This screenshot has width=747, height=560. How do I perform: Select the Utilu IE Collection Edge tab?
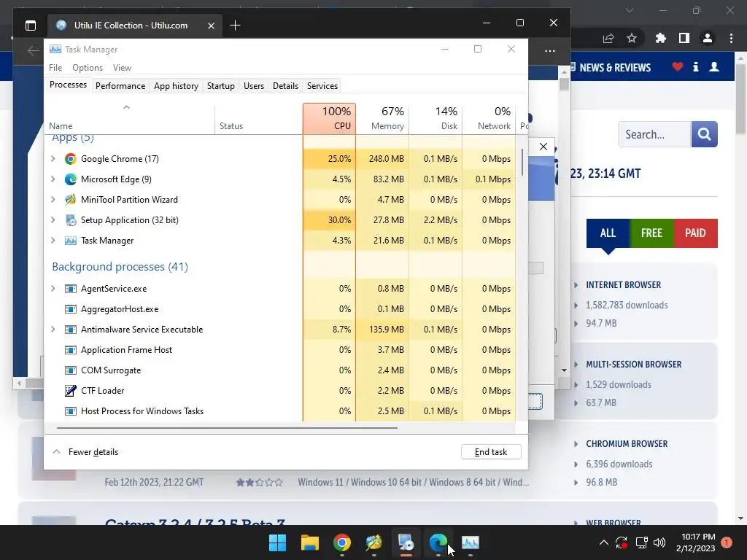[x=134, y=26]
